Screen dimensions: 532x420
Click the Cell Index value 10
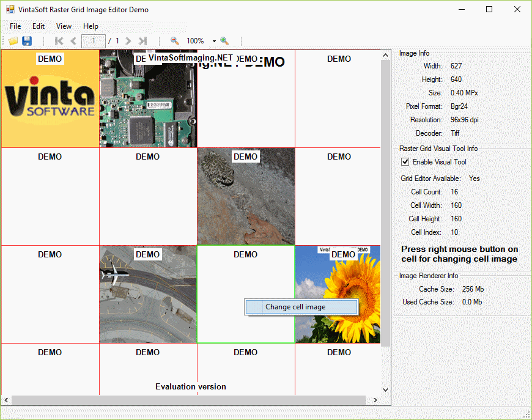point(454,232)
